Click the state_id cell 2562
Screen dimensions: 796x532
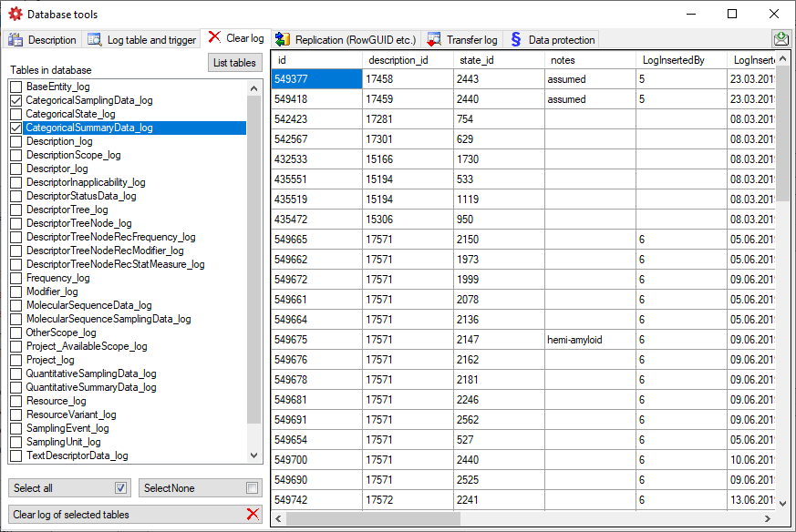point(499,420)
